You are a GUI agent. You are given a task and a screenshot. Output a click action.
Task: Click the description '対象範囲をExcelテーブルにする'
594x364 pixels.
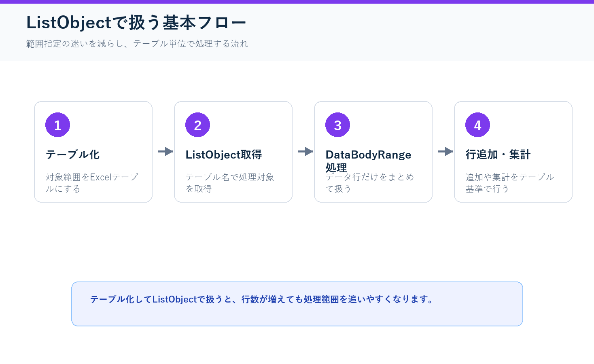pyautogui.click(x=92, y=183)
